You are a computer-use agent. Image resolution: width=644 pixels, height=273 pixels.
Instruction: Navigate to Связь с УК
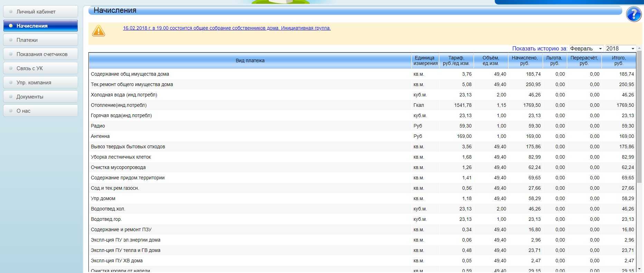[x=40, y=68]
